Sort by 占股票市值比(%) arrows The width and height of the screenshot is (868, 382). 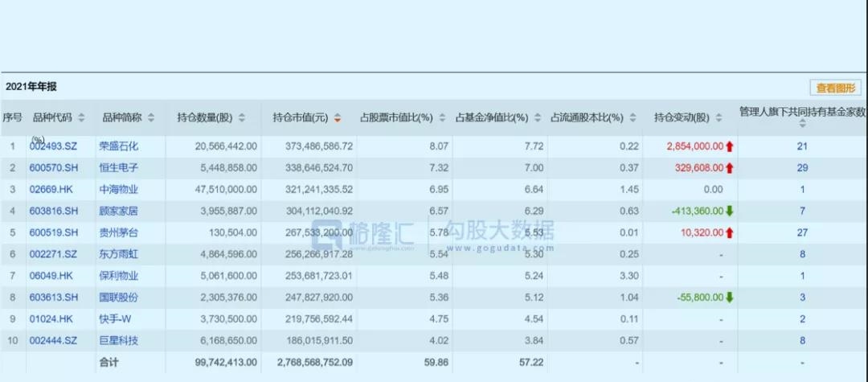coord(442,117)
